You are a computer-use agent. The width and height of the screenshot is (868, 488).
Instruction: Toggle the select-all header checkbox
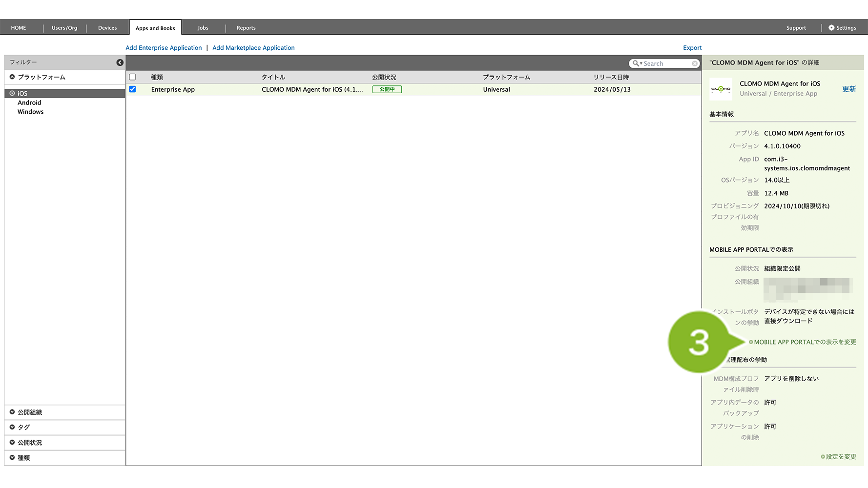(132, 77)
